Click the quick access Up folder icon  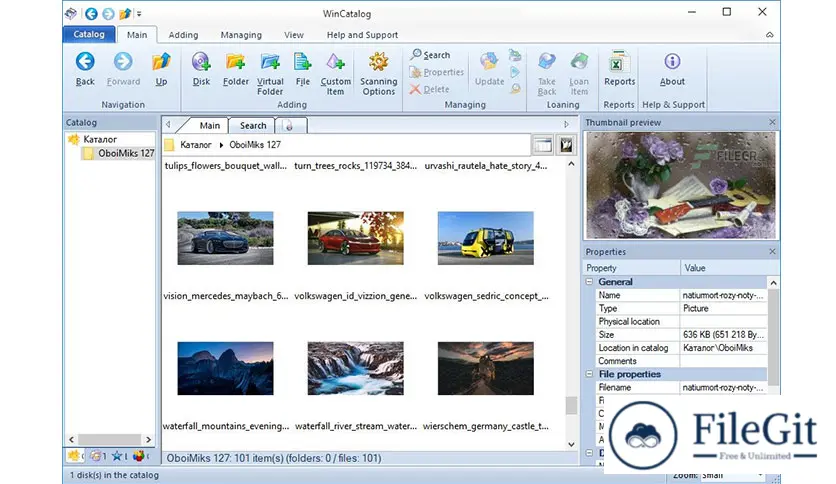(125, 14)
